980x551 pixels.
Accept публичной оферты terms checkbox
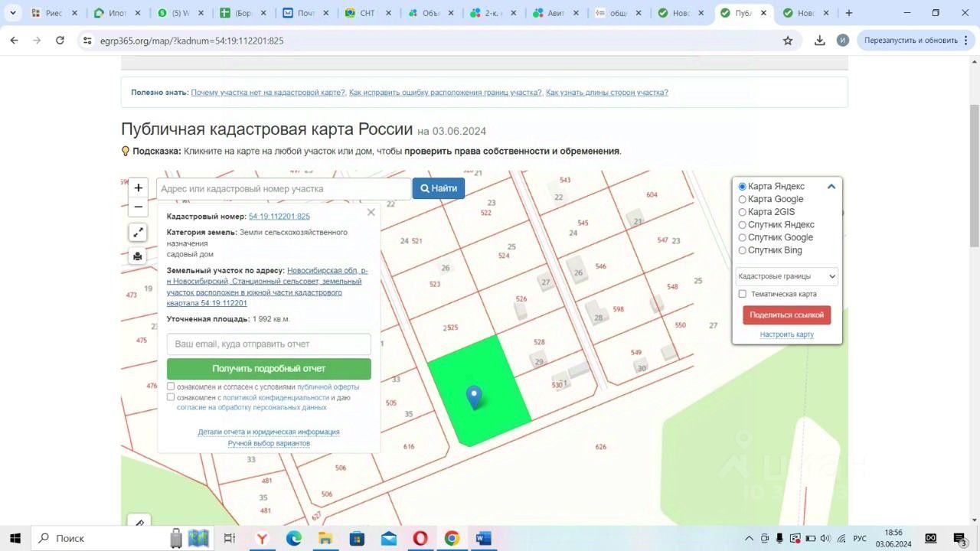click(171, 386)
